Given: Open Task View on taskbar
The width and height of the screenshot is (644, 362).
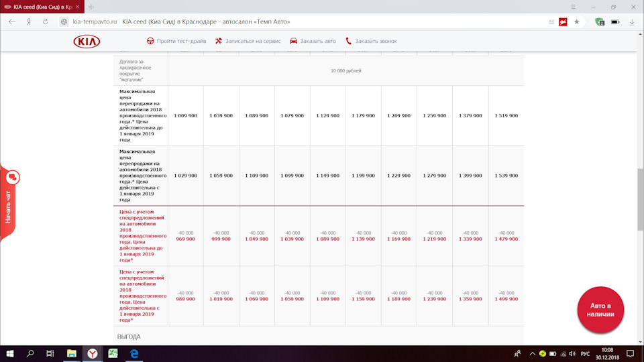Looking at the screenshot, I should (50, 353).
